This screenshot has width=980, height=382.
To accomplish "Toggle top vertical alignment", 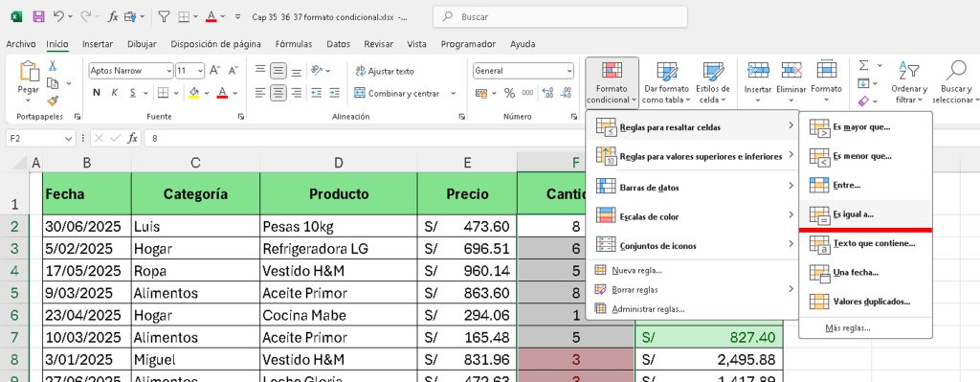I will (x=260, y=71).
